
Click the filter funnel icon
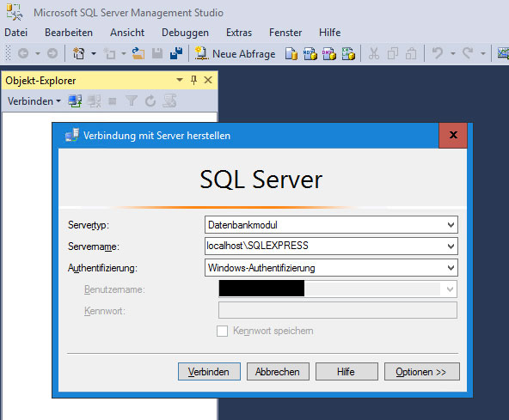click(132, 101)
